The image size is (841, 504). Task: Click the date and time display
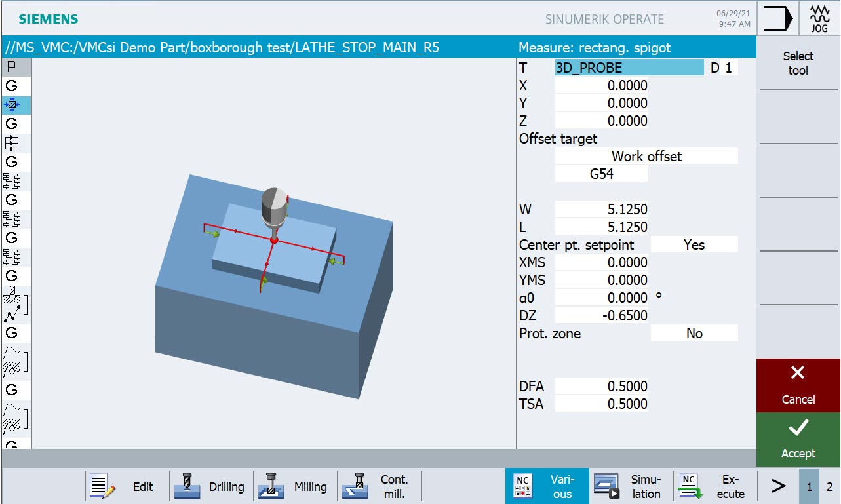tap(733, 18)
